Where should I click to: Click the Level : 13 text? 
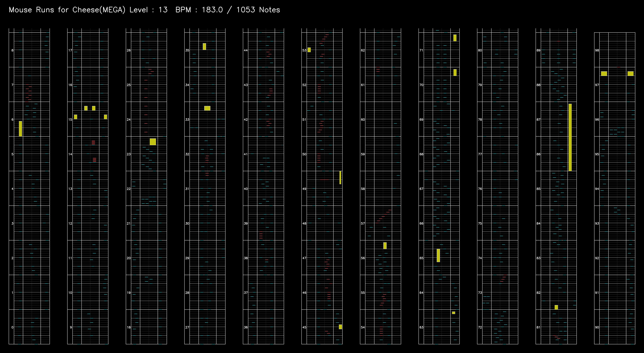(x=148, y=10)
